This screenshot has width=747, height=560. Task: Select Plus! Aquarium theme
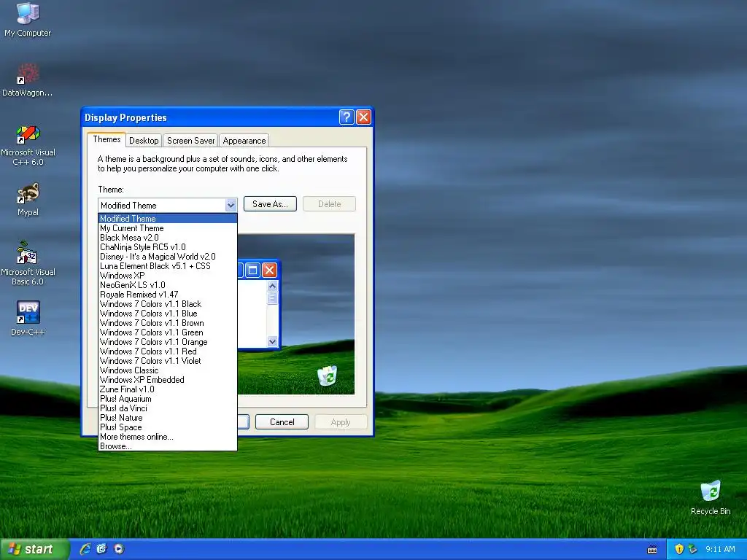(x=168, y=399)
